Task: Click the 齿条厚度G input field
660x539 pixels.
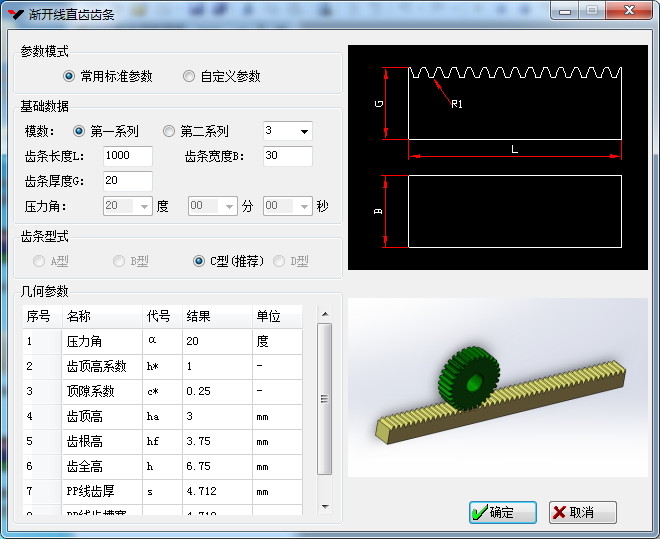Action: point(128,181)
